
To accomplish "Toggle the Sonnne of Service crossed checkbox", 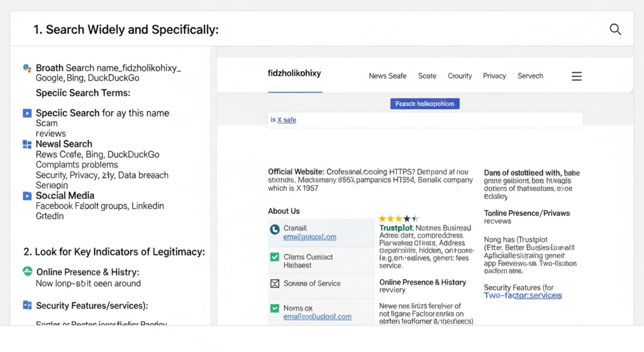I will [274, 283].
